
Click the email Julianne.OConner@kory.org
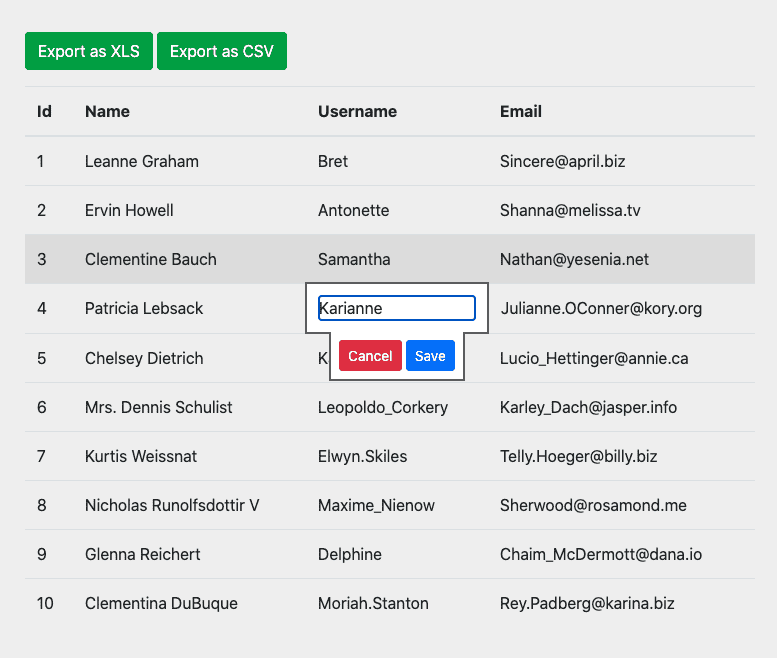[601, 308]
